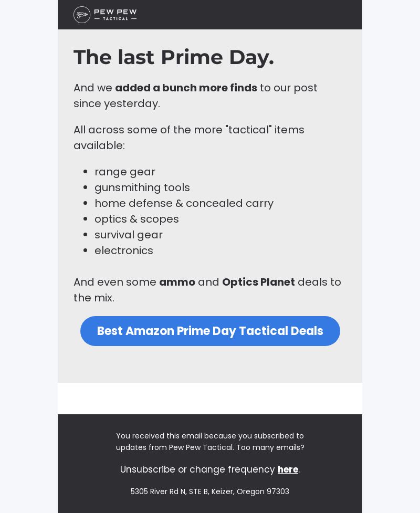Click the Keizer, Oregon mailing address in footer

[x=209, y=491]
